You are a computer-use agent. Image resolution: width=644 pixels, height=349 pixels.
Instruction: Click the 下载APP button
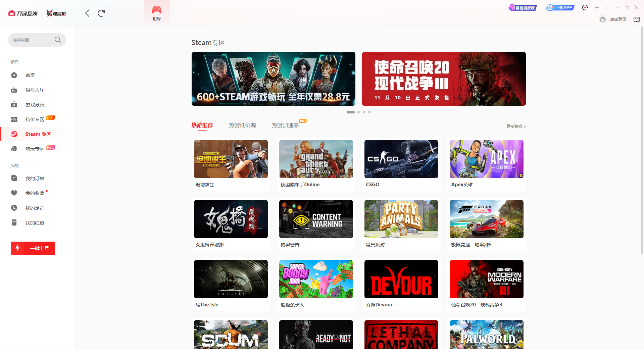[x=560, y=7]
